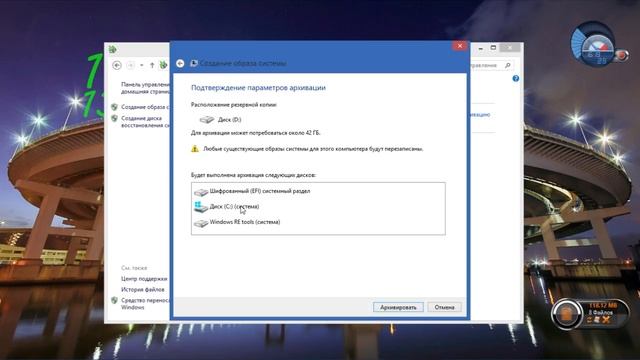The height and width of the screenshot is (360, 640).
Task: Go back using dialog back arrow
Action: 180,63
